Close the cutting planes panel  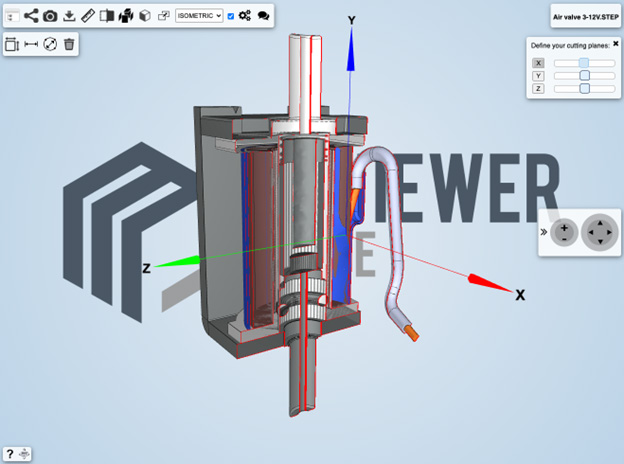[x=615, y=44]
